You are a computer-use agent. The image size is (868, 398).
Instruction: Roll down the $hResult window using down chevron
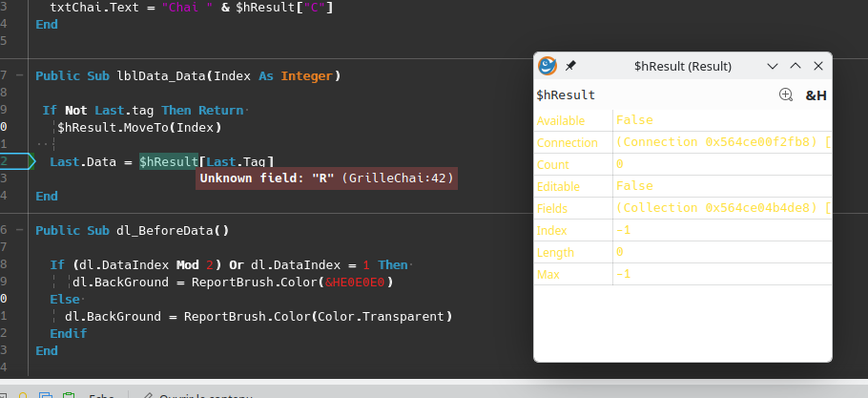point(773,66)
